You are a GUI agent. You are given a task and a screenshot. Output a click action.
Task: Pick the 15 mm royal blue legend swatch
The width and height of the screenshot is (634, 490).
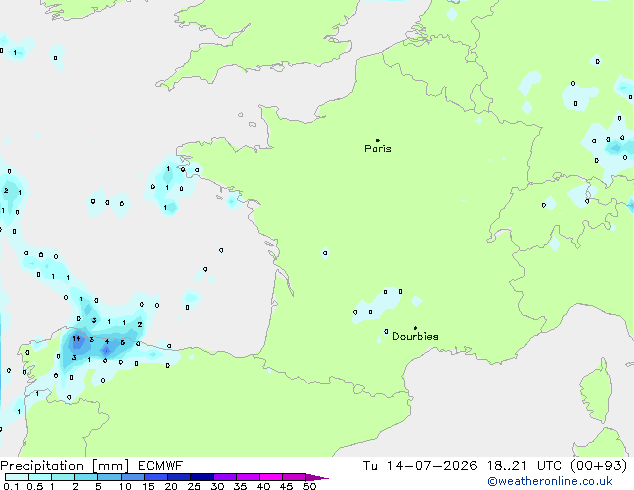[156, 477]
